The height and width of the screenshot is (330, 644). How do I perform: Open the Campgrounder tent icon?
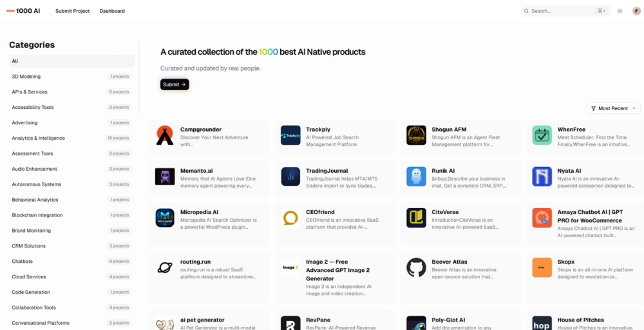(165, 135)
